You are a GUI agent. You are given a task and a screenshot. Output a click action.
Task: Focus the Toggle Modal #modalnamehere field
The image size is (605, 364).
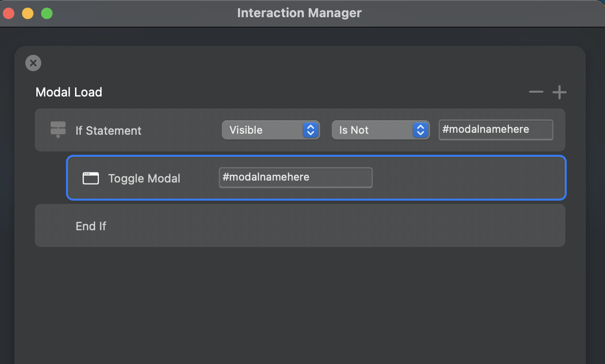point(295,177)
